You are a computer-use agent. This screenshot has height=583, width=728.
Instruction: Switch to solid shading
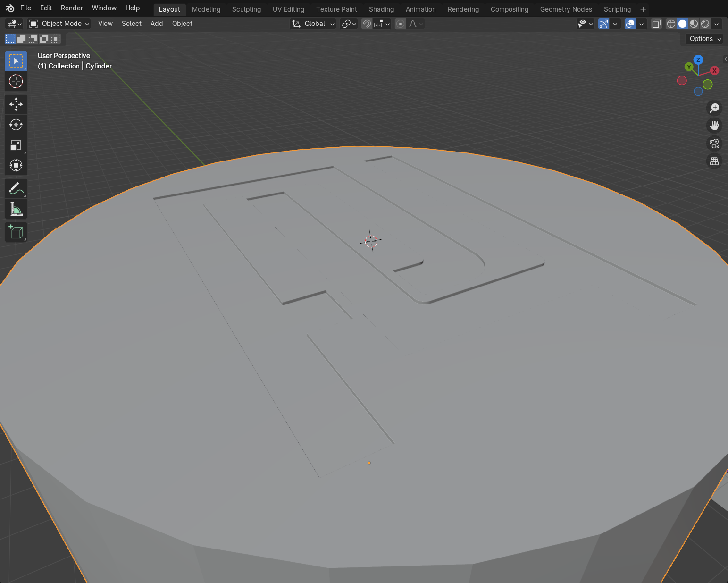(682, 24)
